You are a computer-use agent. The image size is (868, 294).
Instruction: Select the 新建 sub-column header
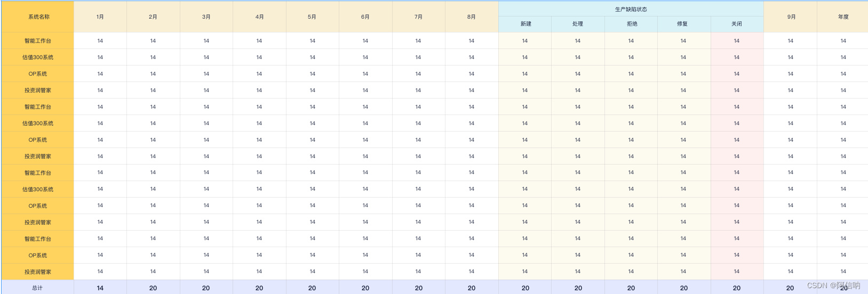pos(525,24)
